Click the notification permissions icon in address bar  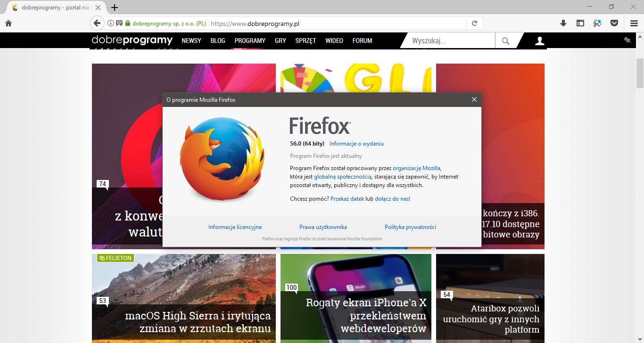tap(119, 23)
